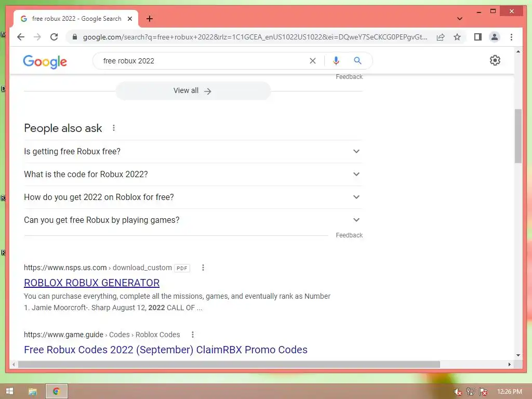The height and width of the screenshot is (399, 532).
Task: Select the 'free robux 2022 - Google Search' tab
Action: click(76, 19)
